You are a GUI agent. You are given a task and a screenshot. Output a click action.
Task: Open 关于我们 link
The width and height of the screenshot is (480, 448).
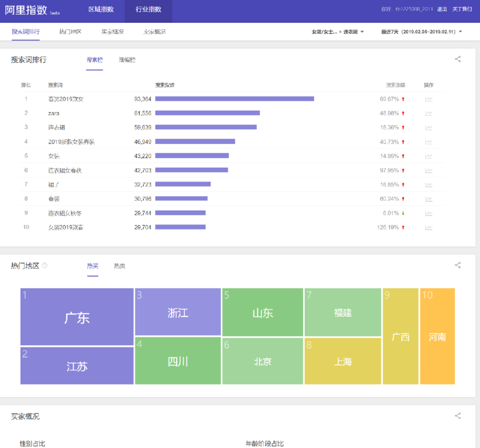pyautogui.click(x=462, y=9)
